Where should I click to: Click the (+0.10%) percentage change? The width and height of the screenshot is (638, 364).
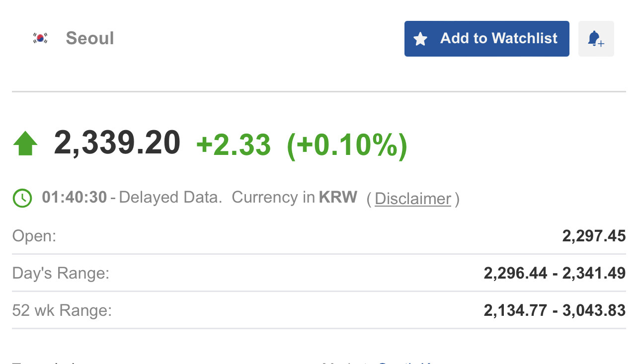(347, 145)
